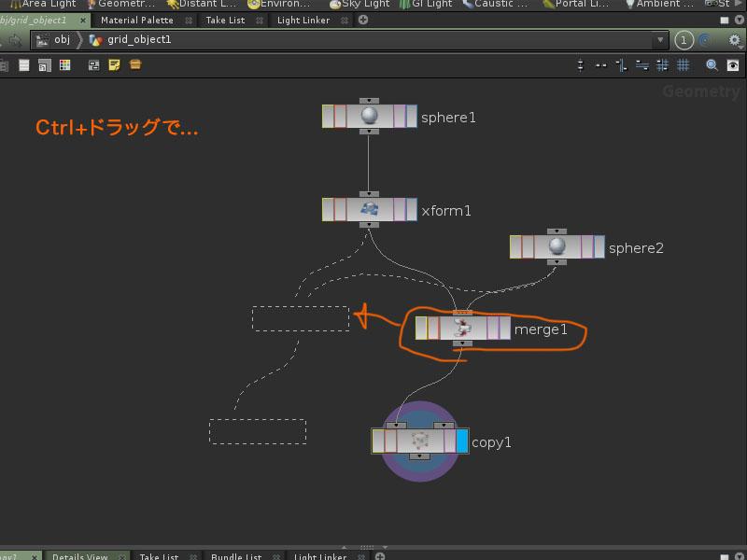Click the sticky note toolbar icon
This screenshot has width=747, height=560.
click(x=114, y=65)
